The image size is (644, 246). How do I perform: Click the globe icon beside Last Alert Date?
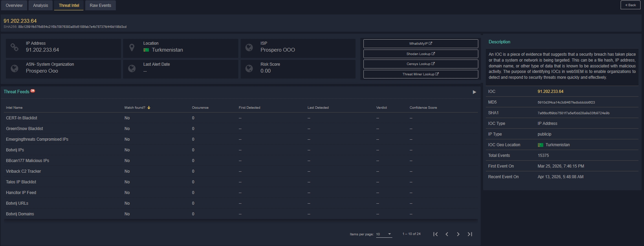click(x=132, y=68)
